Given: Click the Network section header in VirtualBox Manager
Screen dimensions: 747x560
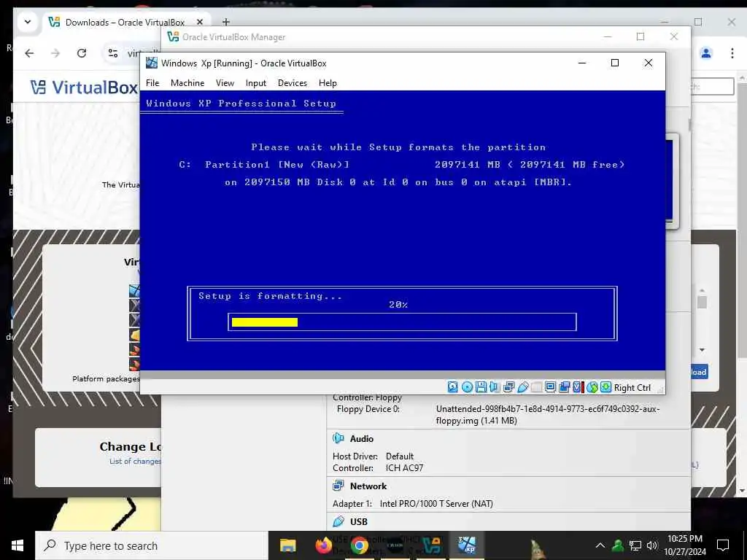Looking at the screenshot, I should coord(368,486).
